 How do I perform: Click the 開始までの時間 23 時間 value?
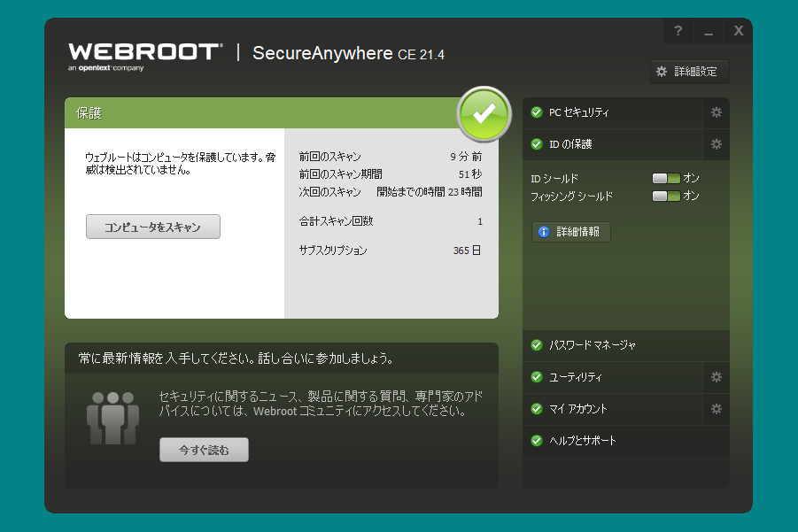coord(429,192)
